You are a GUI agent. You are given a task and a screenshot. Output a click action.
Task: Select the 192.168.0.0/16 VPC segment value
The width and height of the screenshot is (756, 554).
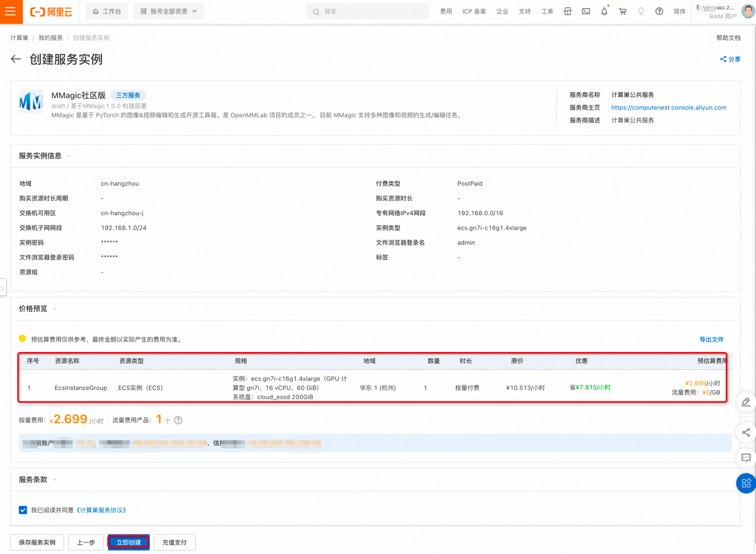coord(480,213)
